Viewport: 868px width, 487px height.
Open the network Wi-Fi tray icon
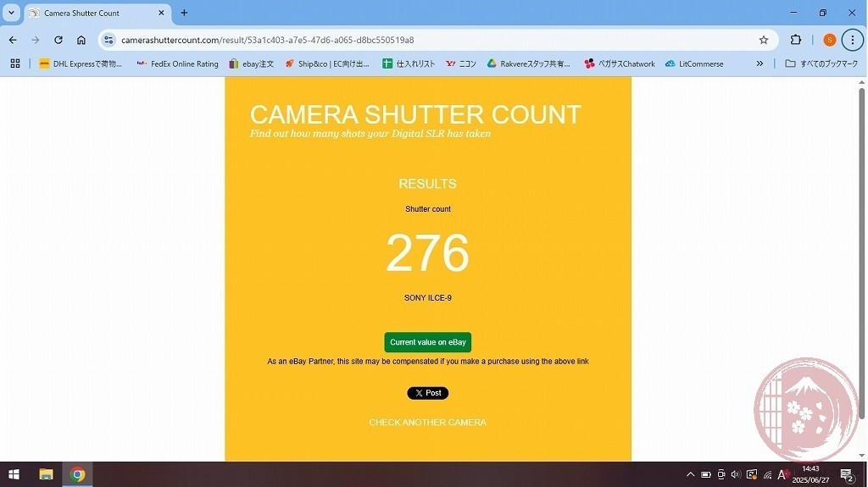pos(768,475)
